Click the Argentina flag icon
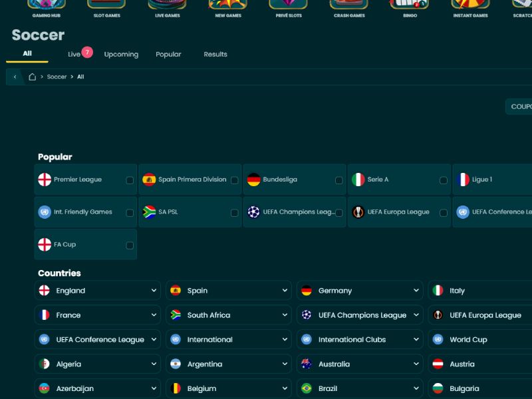 tap(176, 364)
